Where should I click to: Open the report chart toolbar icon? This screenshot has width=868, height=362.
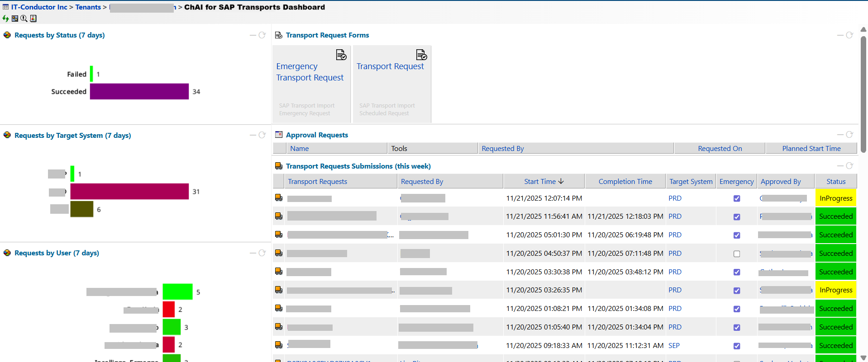33,19
